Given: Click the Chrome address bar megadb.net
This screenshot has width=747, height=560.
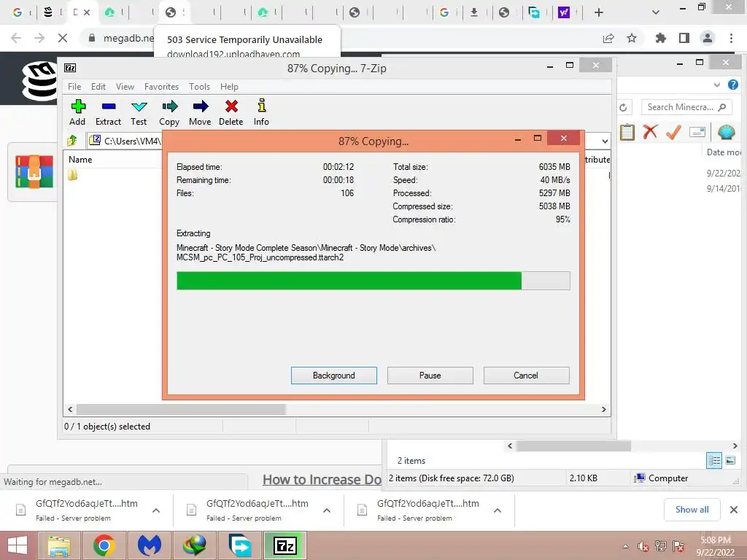Looking at the screenshot, I should (128, 38).
